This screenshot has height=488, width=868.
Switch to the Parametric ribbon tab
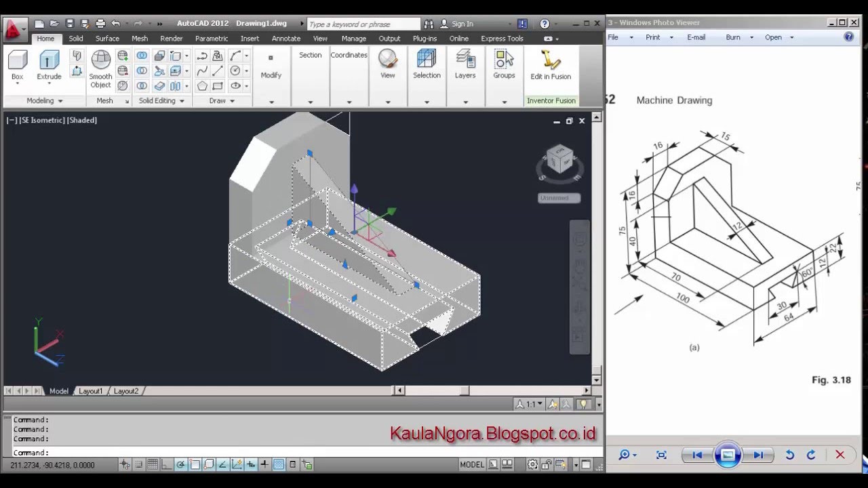212,39
